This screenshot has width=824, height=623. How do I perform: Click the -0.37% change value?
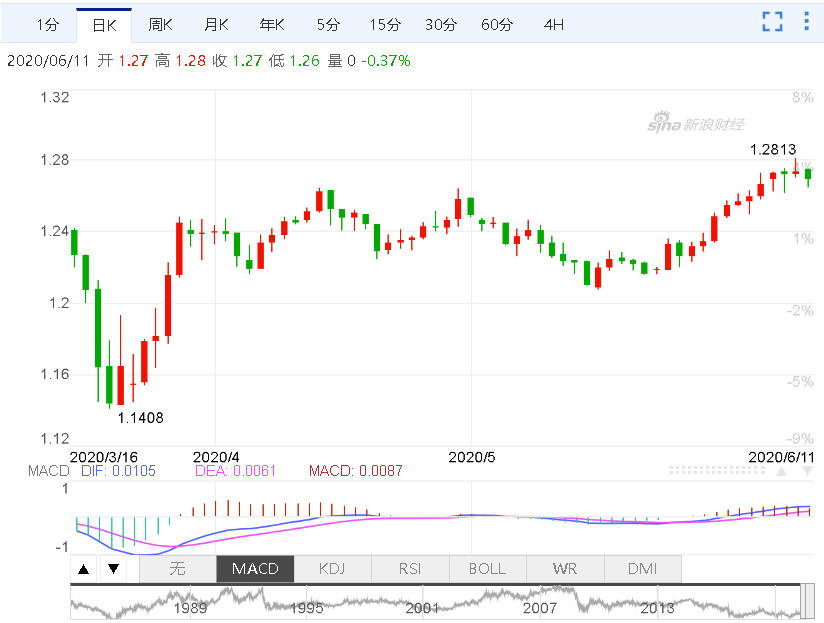[x=386, y=61]
